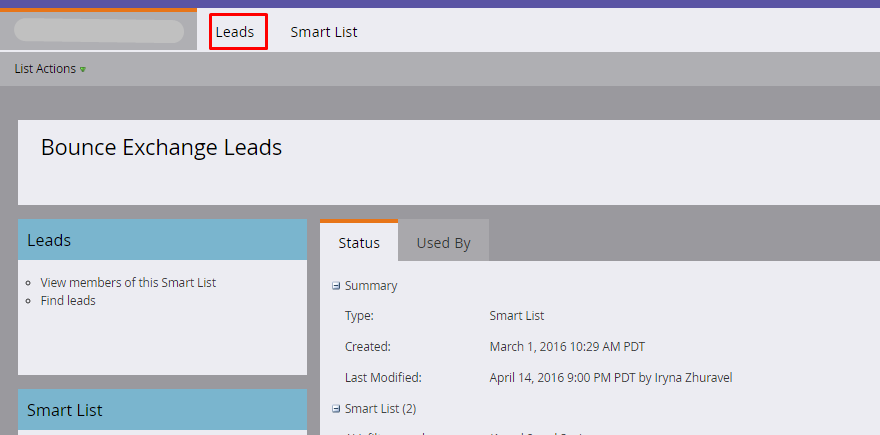
Task: Click the Bounce Exchange Leads title
Action: tap(162, 147)
